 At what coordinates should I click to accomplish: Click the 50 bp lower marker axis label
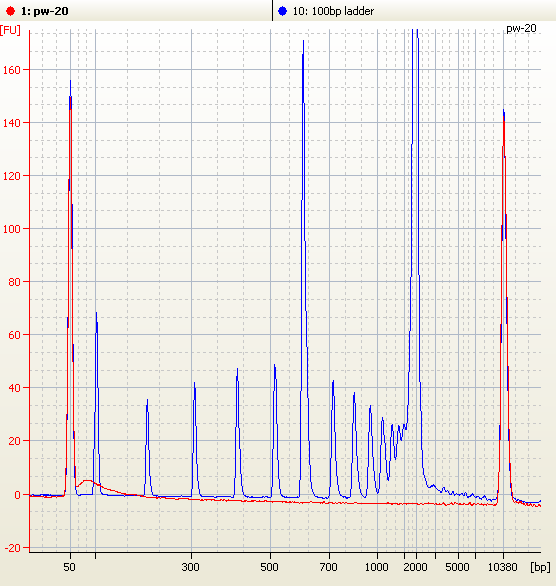69,567
